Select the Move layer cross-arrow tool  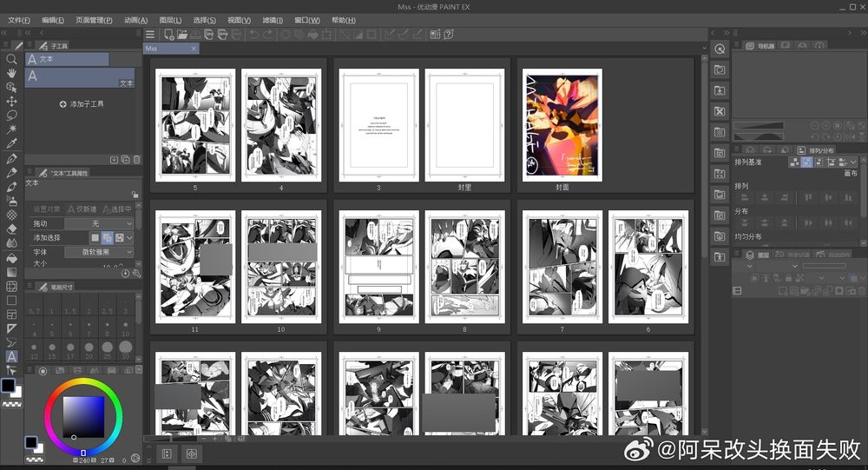[x=11, y=101]
